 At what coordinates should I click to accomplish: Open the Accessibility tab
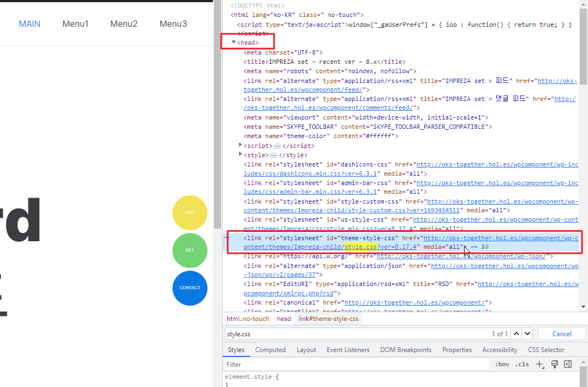(500, 350)
